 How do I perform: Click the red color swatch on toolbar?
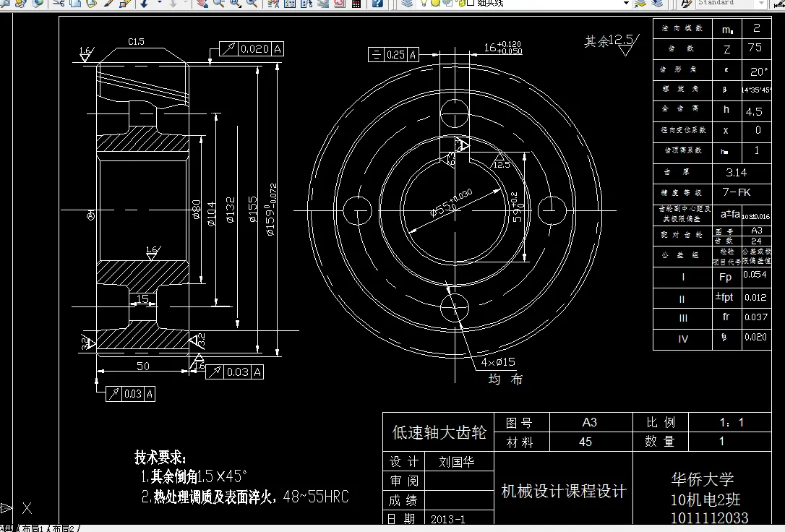337,5
